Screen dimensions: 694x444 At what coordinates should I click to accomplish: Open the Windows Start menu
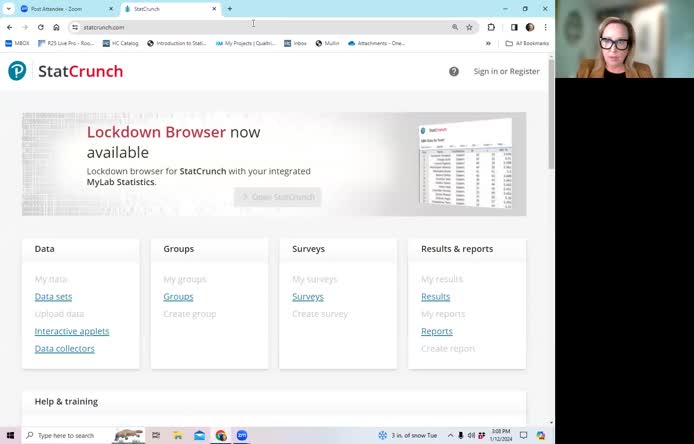[11, 435]
